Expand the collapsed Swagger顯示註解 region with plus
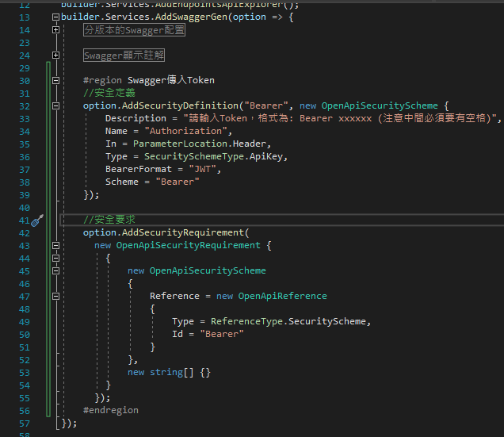The width and height of the screenshot is (504, 437). pos(55,56)
